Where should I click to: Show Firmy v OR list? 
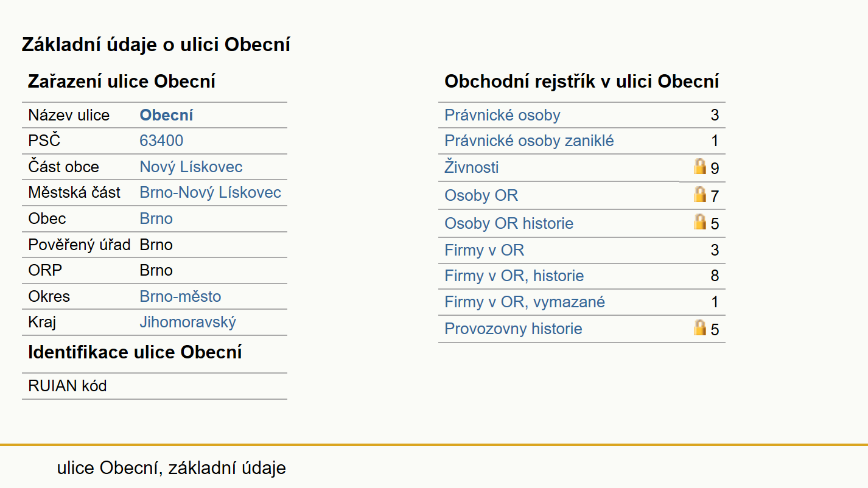tap(485, 250)
